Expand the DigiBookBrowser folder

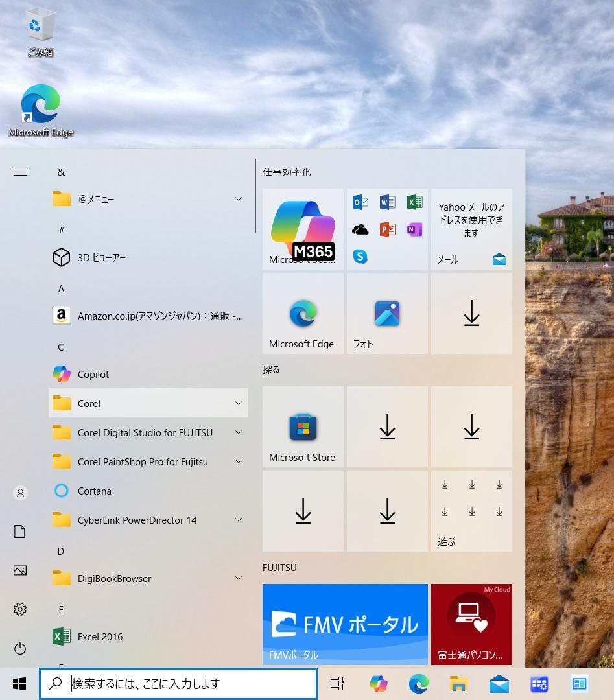[148, 579]
